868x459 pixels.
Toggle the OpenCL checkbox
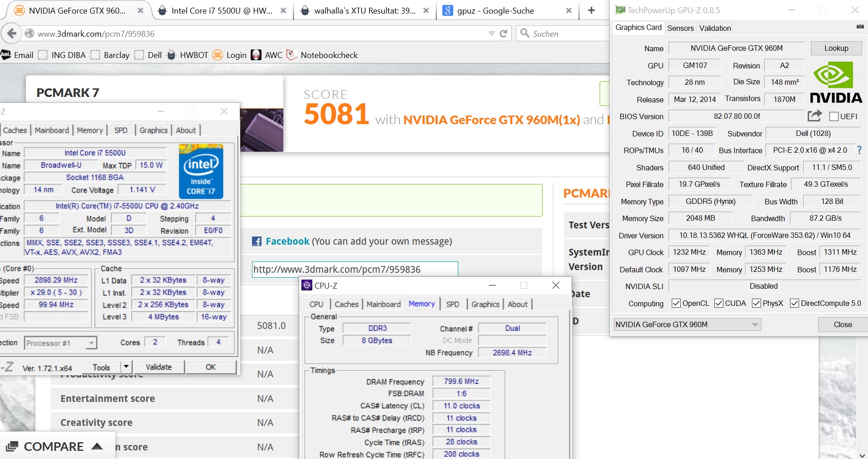pyautogui.click(x=676, y=303)
